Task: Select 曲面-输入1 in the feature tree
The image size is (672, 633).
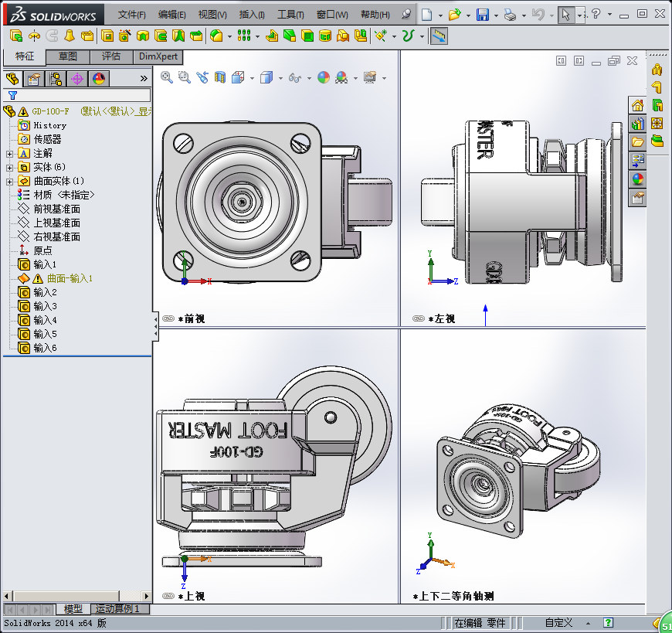Action: click(x=70, y=278)
